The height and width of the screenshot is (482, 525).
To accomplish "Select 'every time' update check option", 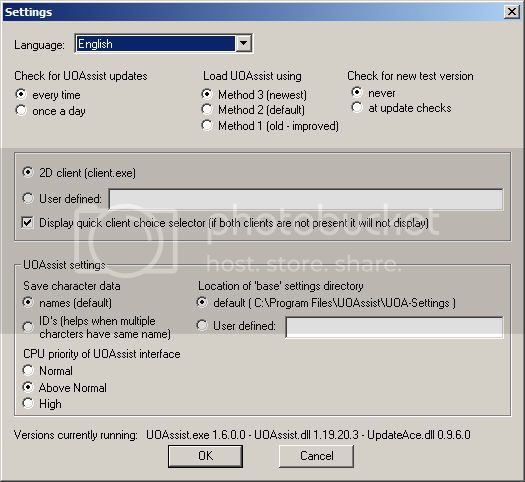I will [21, 94].
